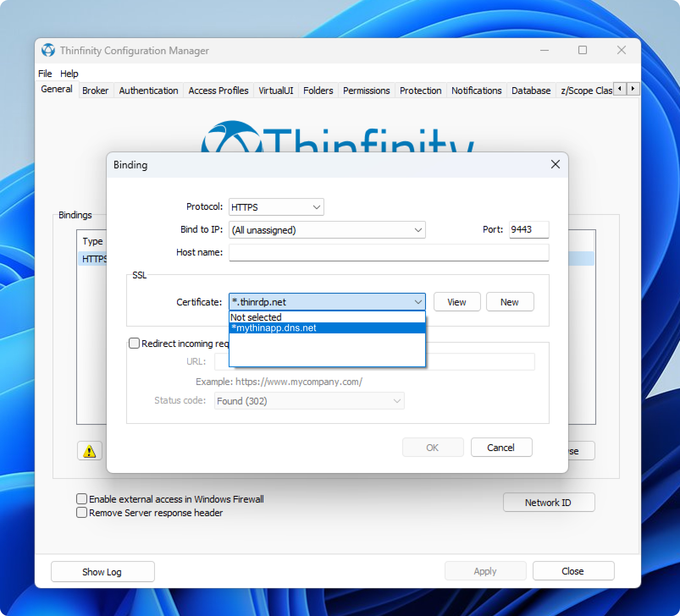Click the yellow warning triangle icon
This screenshot has width=680, height=616.
point(89,451)
